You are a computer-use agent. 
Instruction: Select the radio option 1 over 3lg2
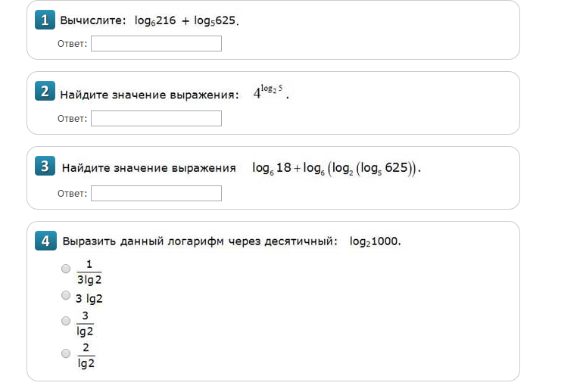click(66, 269)
